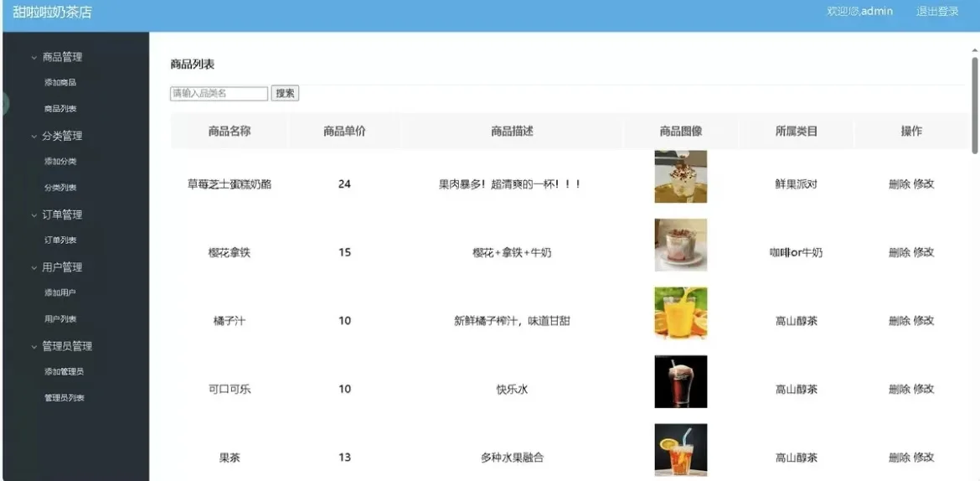This screenshot has height=481, width=980.
Task: Select the 果茶 name cell
Action: (x=230, y=458)
